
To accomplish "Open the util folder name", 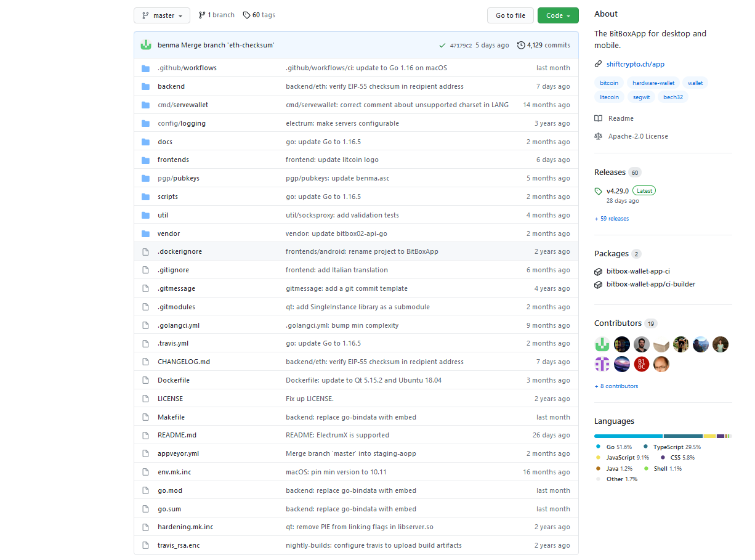I will [163, 215].
